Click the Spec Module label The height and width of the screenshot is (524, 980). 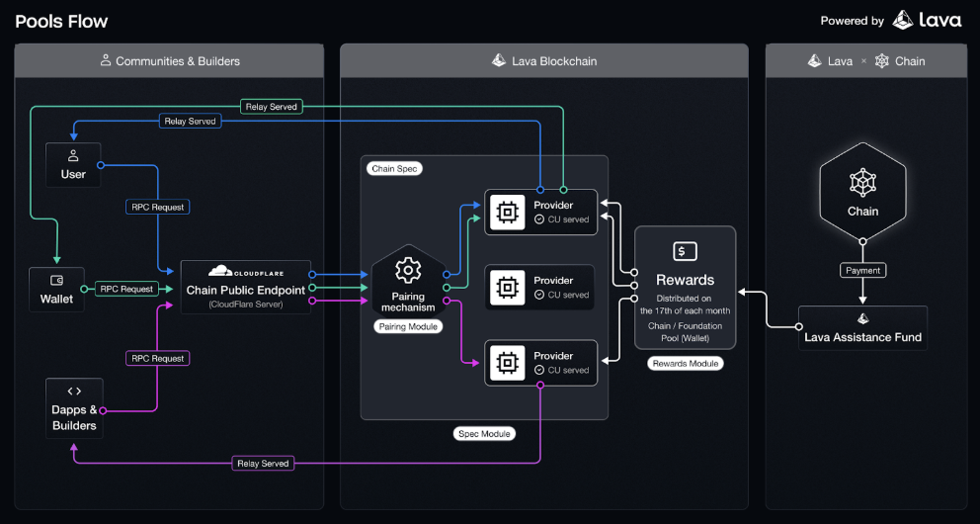click(483, 434)
